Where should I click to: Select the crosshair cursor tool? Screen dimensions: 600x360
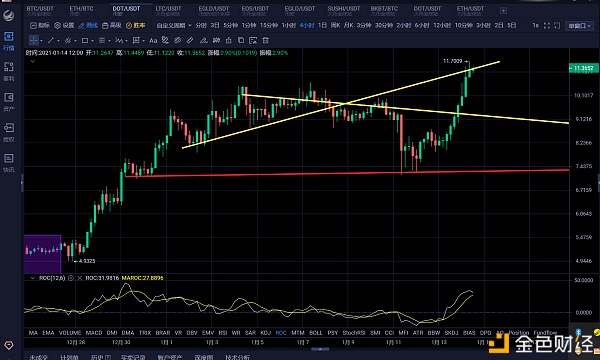pyautogui.click(x=34, y=40)
